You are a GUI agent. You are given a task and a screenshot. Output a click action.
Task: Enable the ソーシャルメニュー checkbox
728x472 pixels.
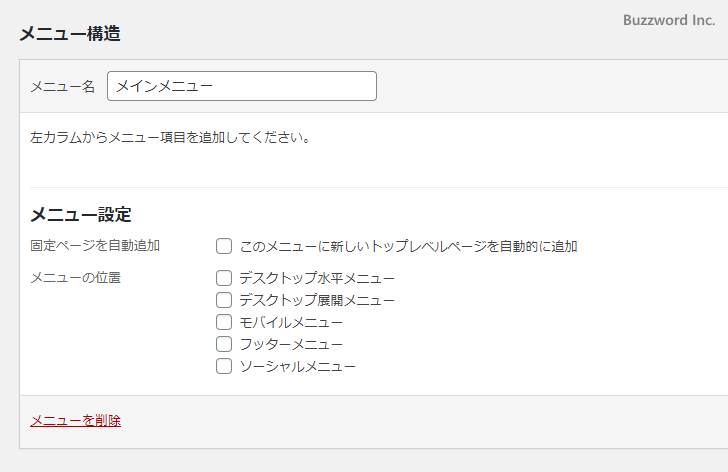pyautogui.click(x=224, y=366)
